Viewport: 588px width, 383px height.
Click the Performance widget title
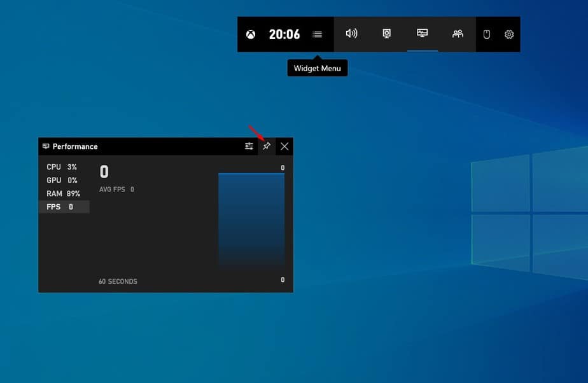(75, 146)
